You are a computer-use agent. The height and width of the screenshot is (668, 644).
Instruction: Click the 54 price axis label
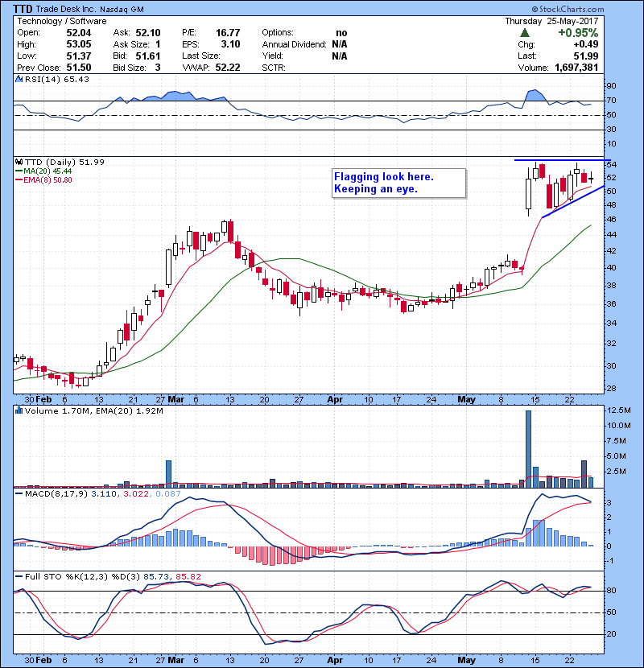click(x=611, y=165)
